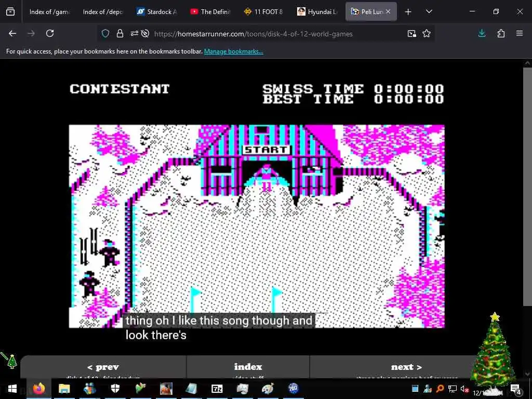532x399 pixels.
Task: Bookmark this page with the star icon
Action: coord(427,33)
